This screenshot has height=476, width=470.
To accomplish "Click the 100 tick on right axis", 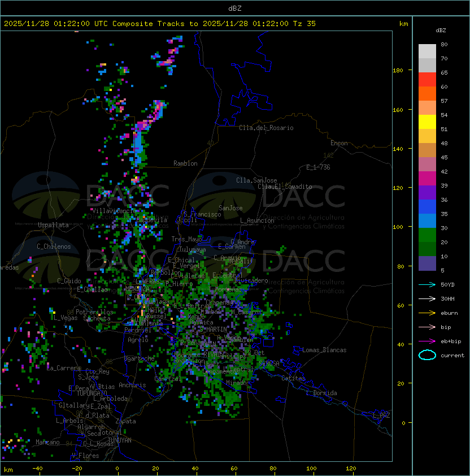I will 398,227.
